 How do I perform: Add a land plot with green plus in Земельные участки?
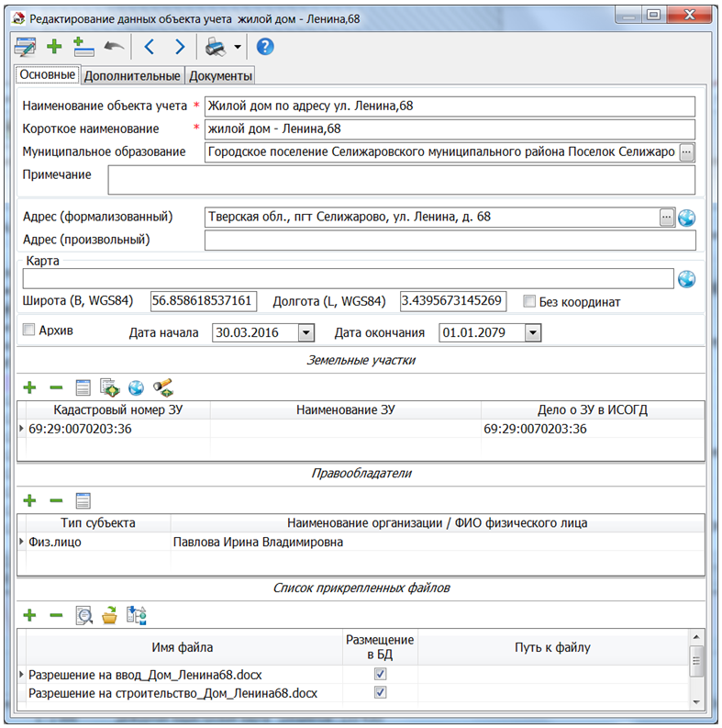[x=29, y=387]
